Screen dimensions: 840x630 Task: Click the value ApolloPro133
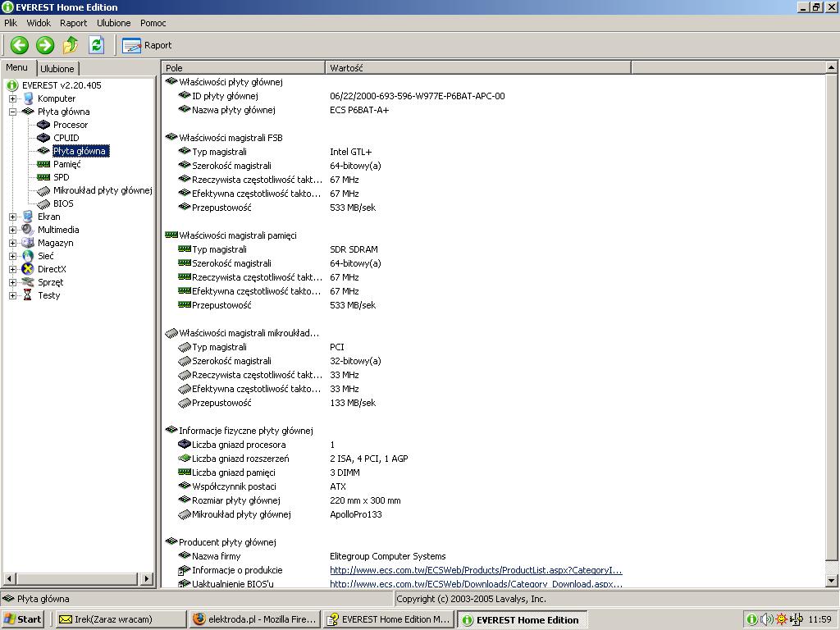pos(356,514)
